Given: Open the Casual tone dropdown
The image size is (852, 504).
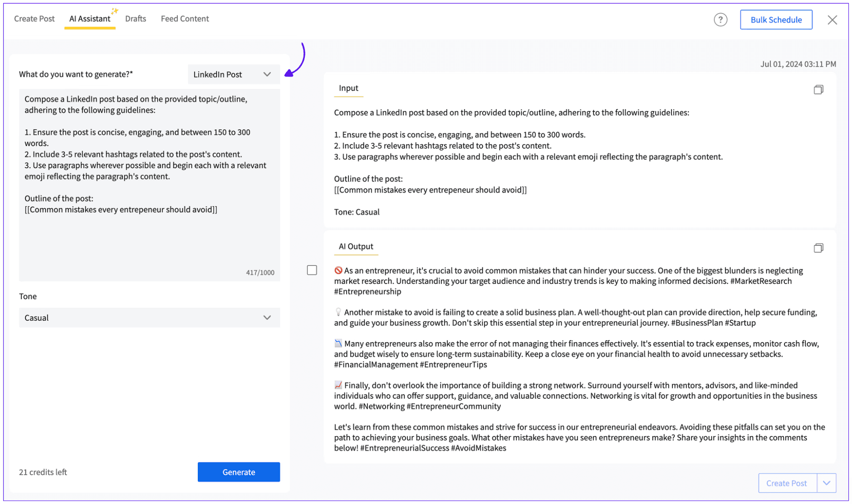Looking at the screenshot, I should [149, 318].
